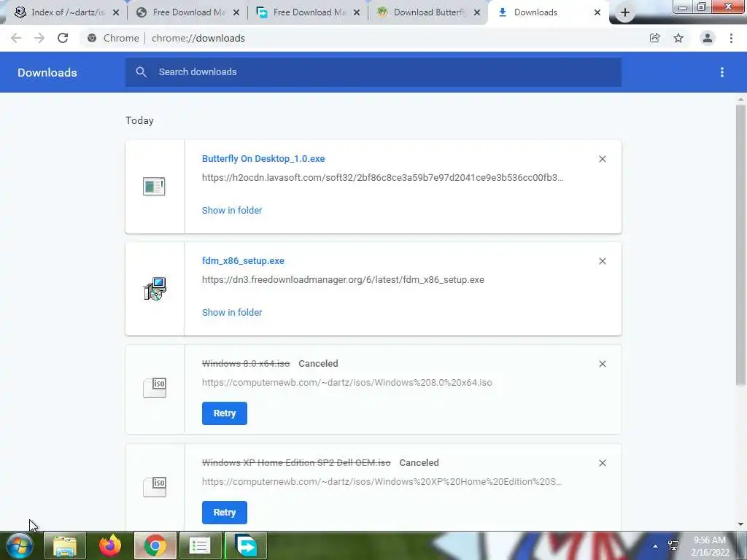Image resolution: width=747 pixels, height=560 pixels.
Task: Open a new tab with the plus button
Action: pyautogui.click(x=625, y=13)
